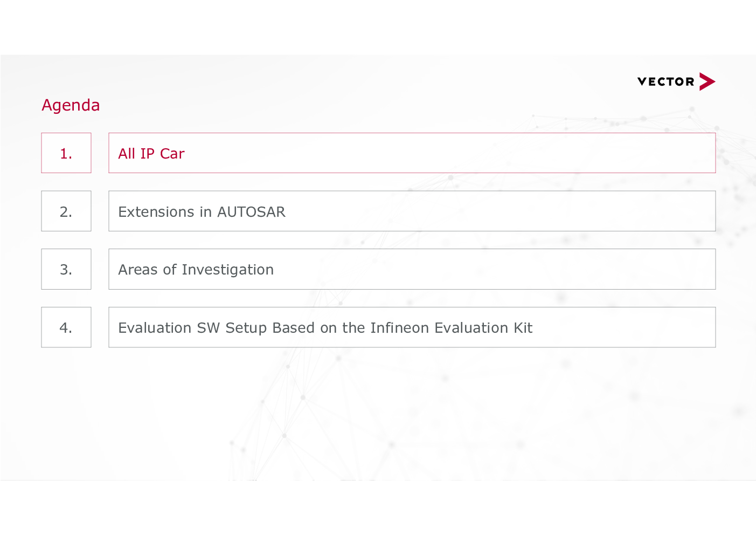Click the word AUTOSAR in item two
The width and height of the screenshot is (756, 535).
click(251, 212)
